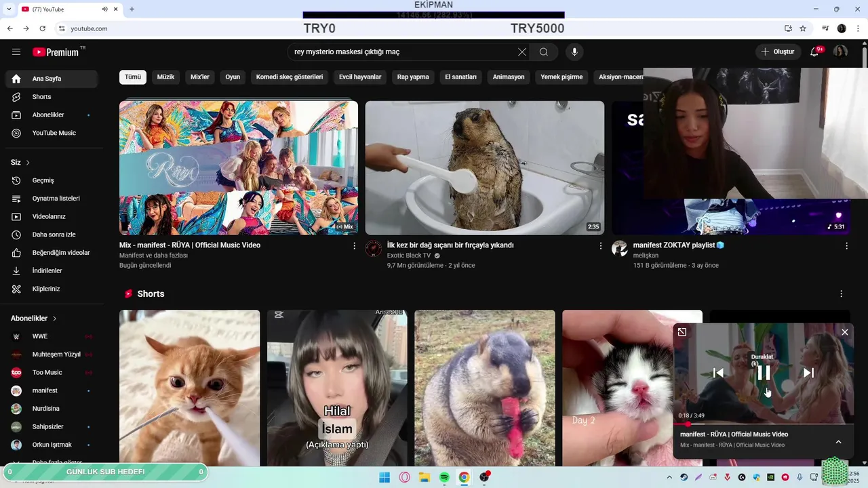This screenshot has width=868, height=488.
Task: Reload the page in Chrome
Action: tap(43, 28)
